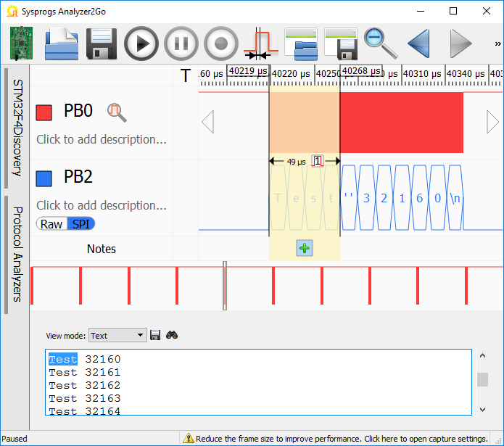Open the Protocol Analyzers side tab
Viewport: 504px width, 446px height.
(x=17, y=254)
